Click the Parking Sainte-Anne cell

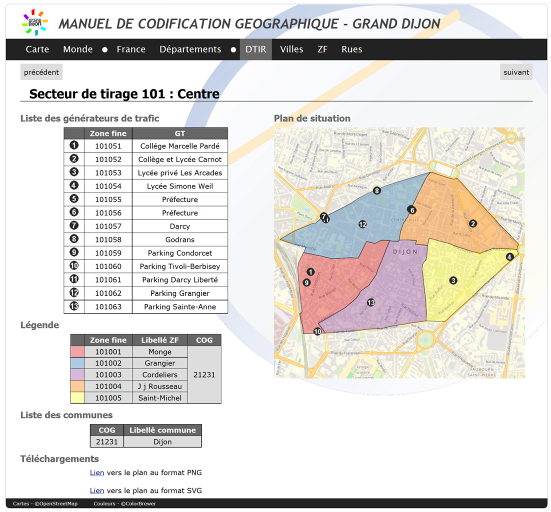coord(180,307)
